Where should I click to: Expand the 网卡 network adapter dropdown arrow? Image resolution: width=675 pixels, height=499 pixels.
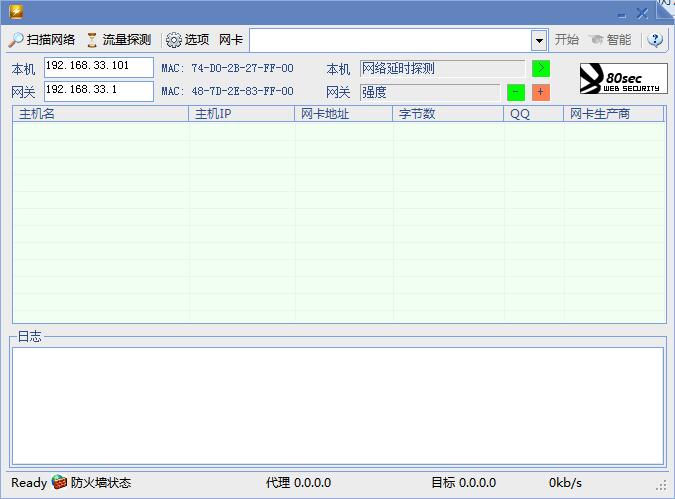[539, 40]
